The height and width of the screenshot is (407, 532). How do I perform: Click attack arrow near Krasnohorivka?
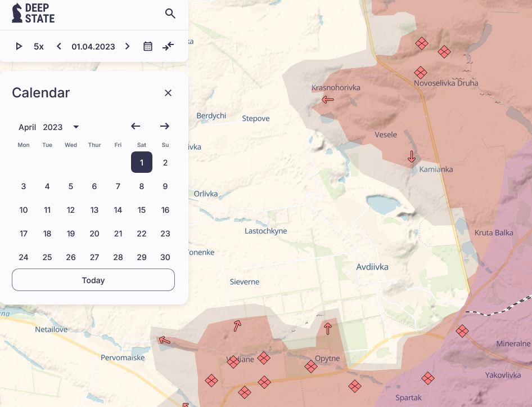tap(327, 100)
